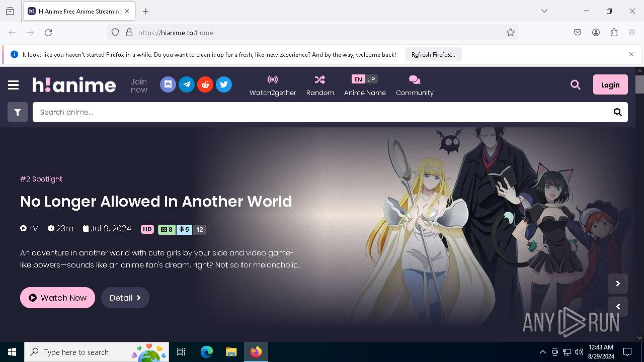Image resolution: width=644 pixels, height=362 pixels.
Task: Switch anime names to JP
Action: point(371,79)
